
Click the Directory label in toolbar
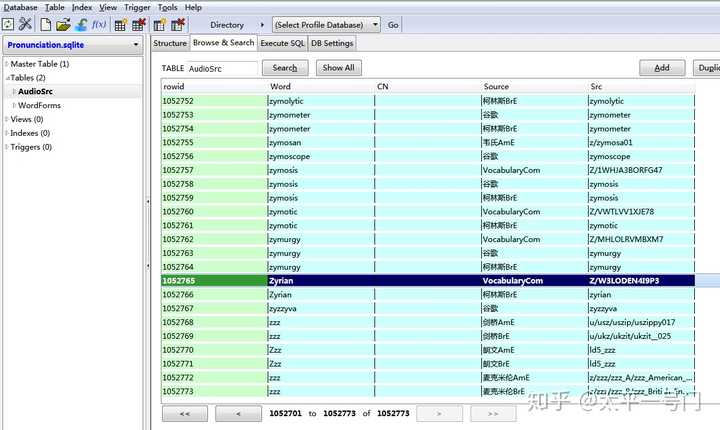point(227,25)
